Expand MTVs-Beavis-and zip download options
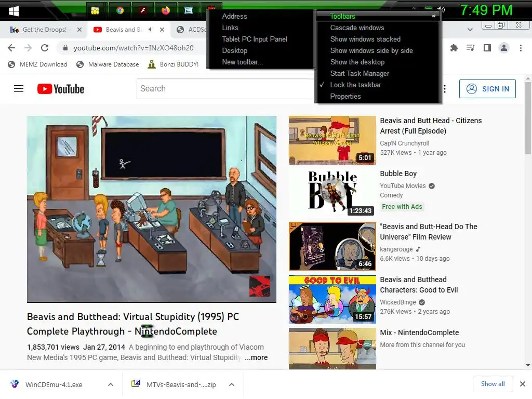The height and width of the screenshot is (399, 532). [232, 384]
